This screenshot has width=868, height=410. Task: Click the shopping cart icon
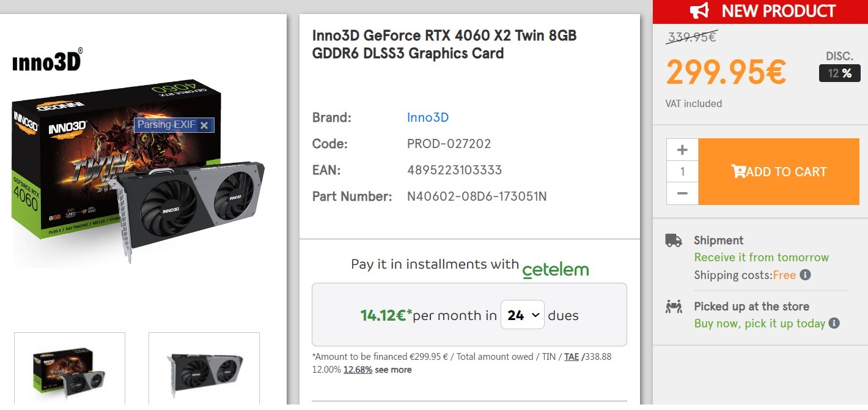pyautogui.click(x=738, y=172)
